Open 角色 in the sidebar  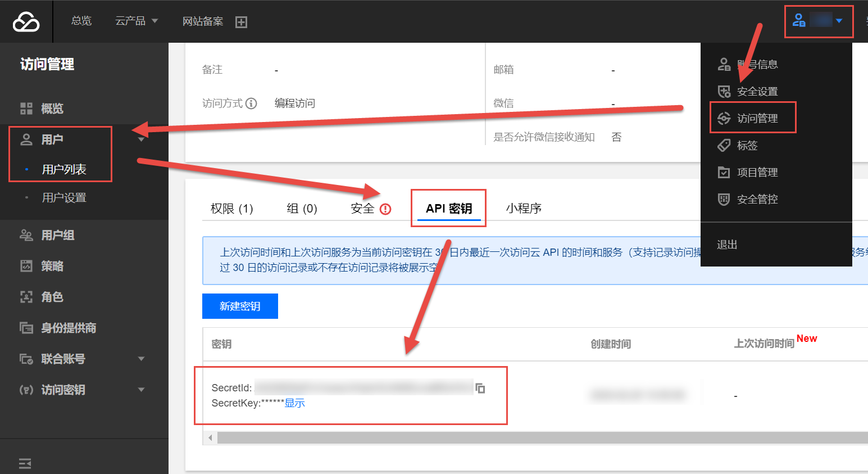tap(52, 297)
